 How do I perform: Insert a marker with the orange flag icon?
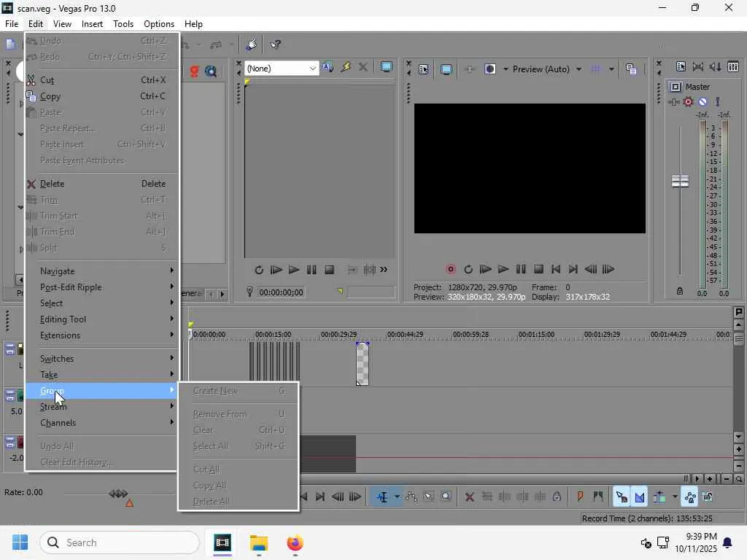click(580, 497)
